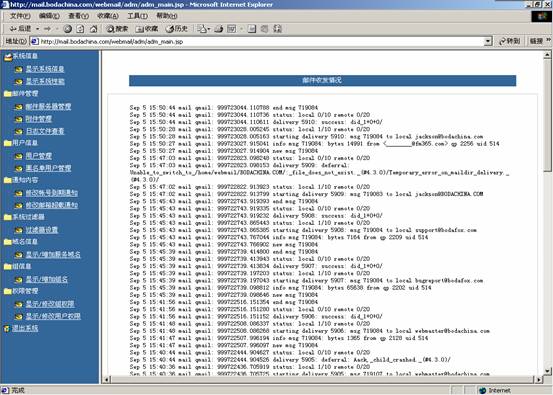The height and width of the screenshot is (395, 553).
Task: Open the 工具(T) menu
Action: point(137,16)
